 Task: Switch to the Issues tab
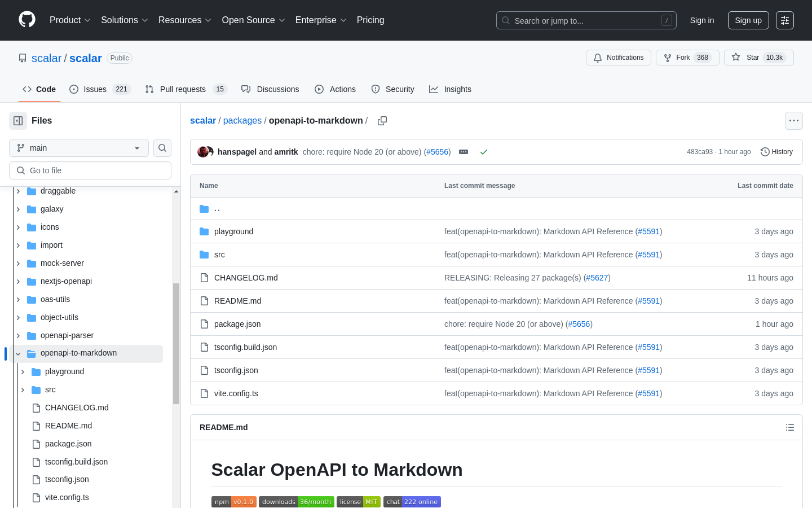pyautogui.click(x=100, y=89)
